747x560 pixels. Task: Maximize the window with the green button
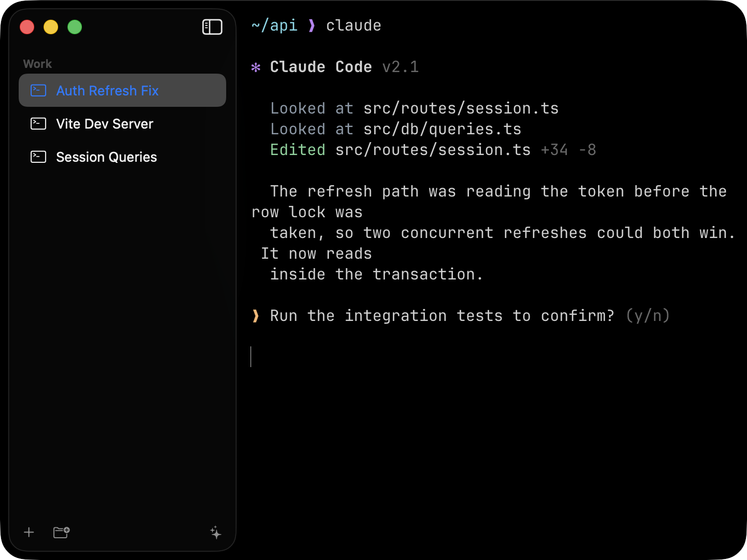(x=75, y=27)
